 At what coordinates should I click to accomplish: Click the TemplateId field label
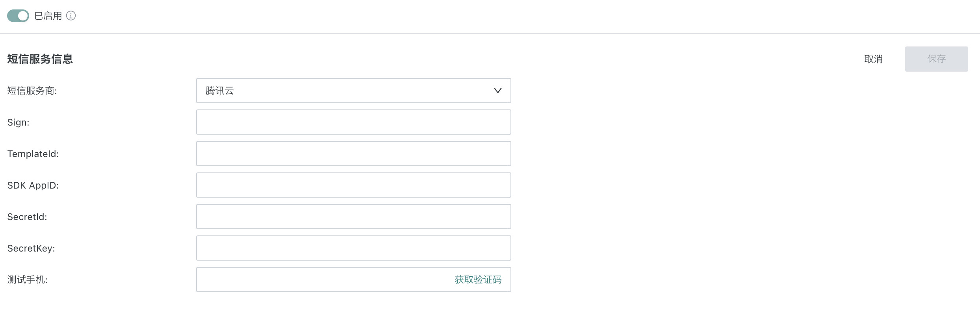(x=33, y=154)
